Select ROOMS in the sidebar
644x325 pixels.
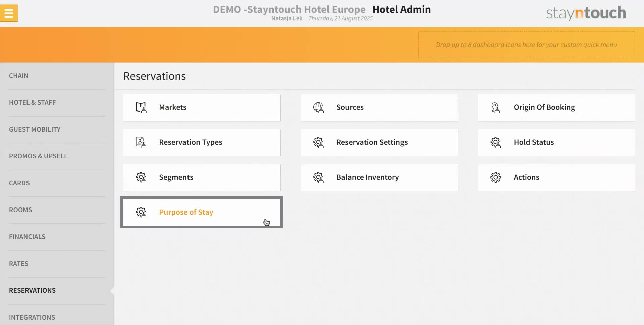[x=20, y=210]
